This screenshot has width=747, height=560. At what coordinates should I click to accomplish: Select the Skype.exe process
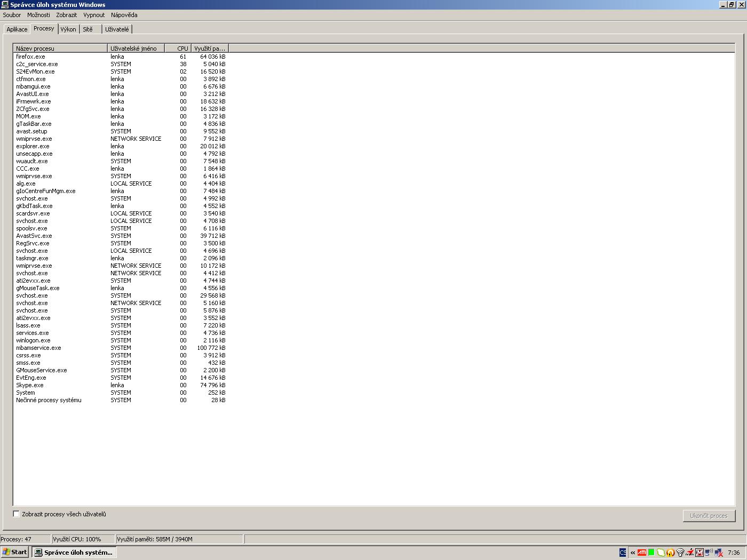(121, 385)
